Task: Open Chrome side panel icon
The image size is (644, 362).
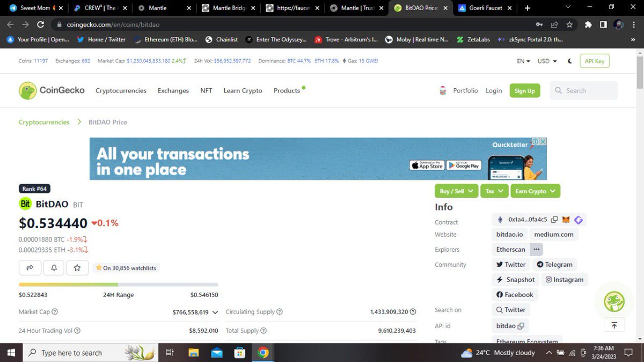Action: tap(603, 25)
